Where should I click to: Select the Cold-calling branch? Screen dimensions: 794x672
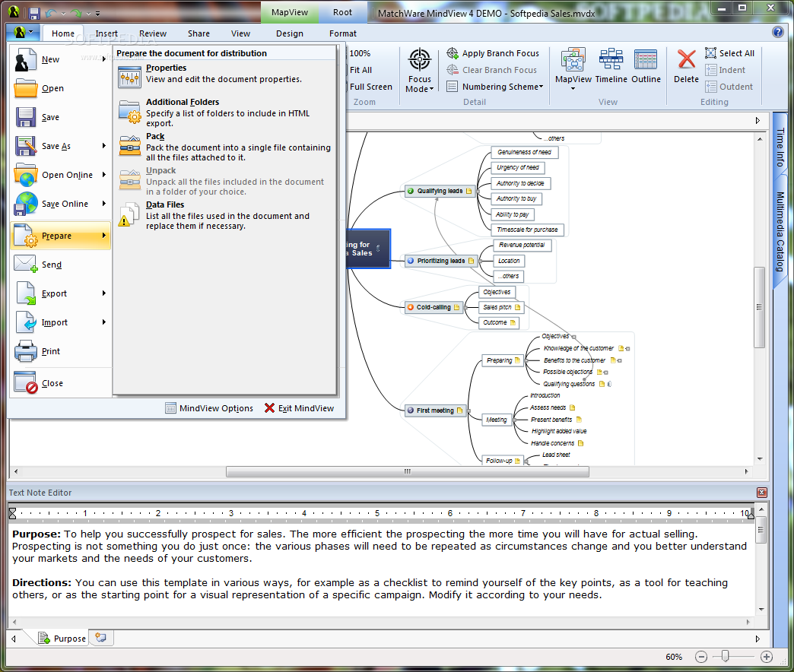(x=434, y=307)
